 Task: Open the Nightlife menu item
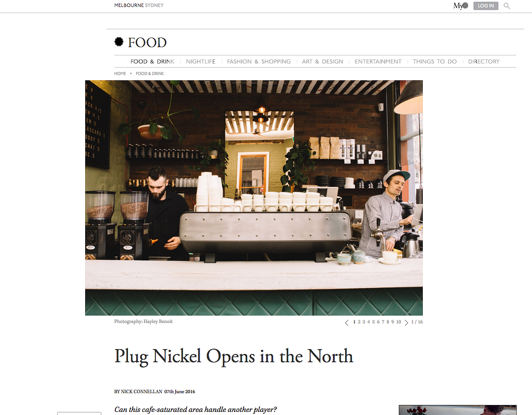(x=200, y=62)
